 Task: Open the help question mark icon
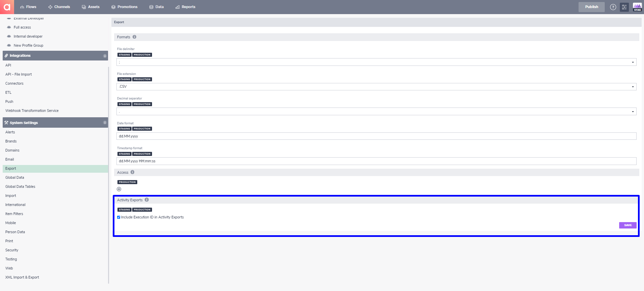pyautogui.click(x=613, y=7)
